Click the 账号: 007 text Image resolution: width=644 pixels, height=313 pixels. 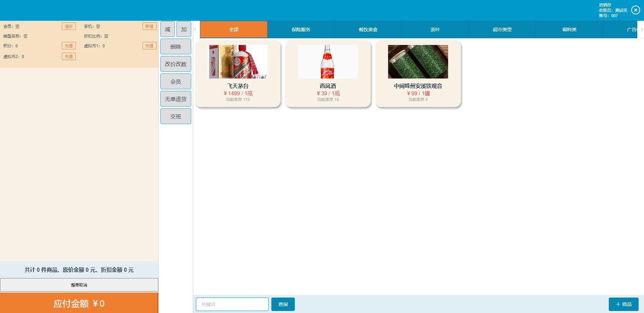pyautogui.click(x=608, y=15)
